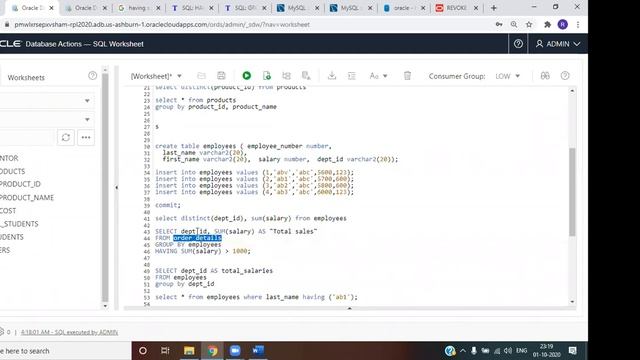Click the Run Script icon
The height and width of the screenshot is (360, 640).
(267, 76)
